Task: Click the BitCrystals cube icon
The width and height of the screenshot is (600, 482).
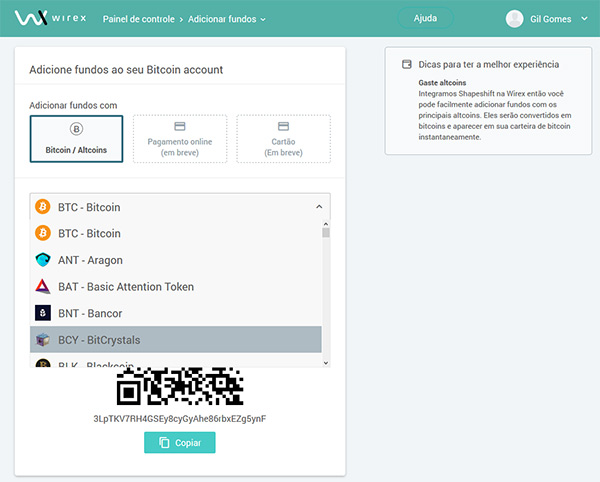Action: coord(43,339)
